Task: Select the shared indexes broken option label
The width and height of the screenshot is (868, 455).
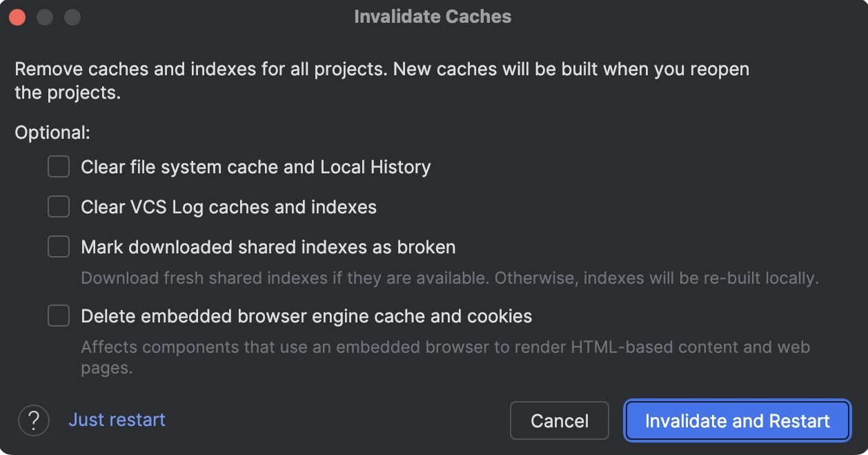Action: coord(268,246)
